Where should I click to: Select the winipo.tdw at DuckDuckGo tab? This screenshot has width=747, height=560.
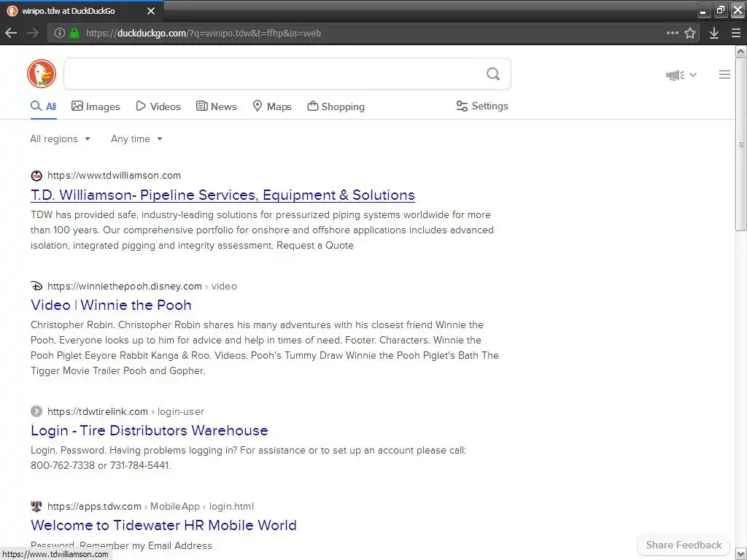click(82, 10)
